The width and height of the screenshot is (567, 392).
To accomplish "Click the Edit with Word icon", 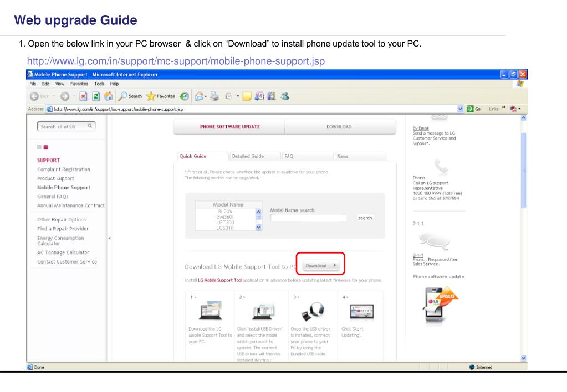I will (x=228, y=96).
